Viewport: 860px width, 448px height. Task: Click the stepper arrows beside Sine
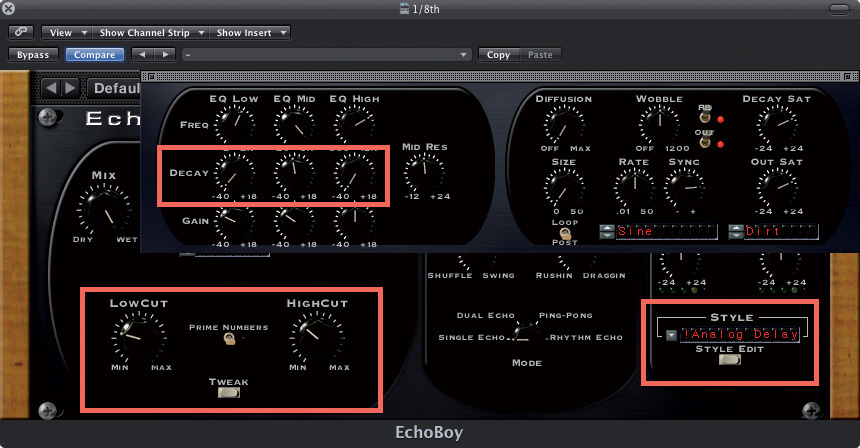tap(607, 231)
